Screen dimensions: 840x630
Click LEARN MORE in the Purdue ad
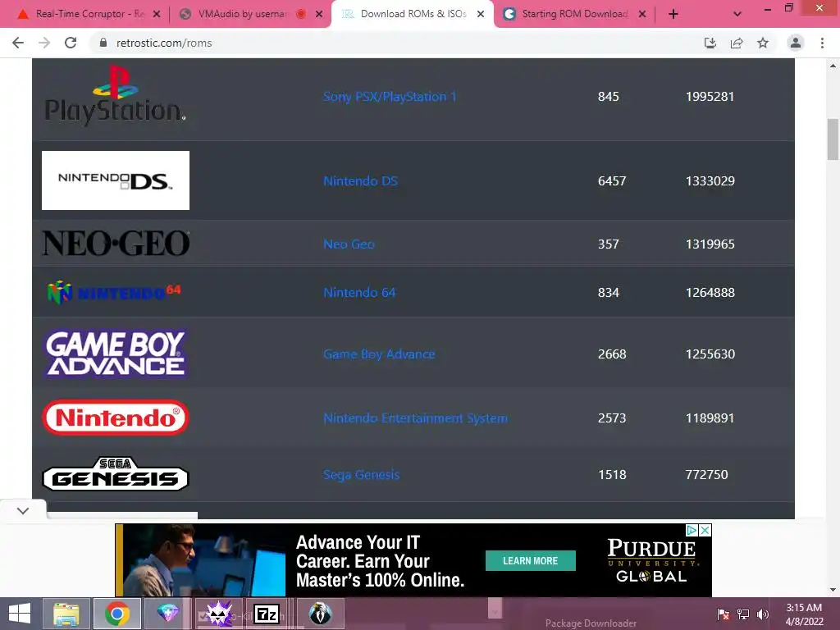pyautogui.click(x=531, y=561)
